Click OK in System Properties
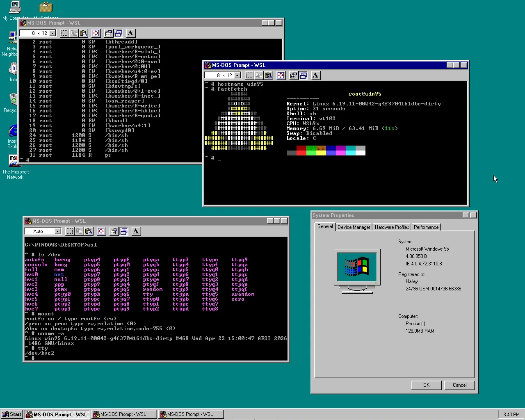This screenshot has width=525, height=420. 426,385
